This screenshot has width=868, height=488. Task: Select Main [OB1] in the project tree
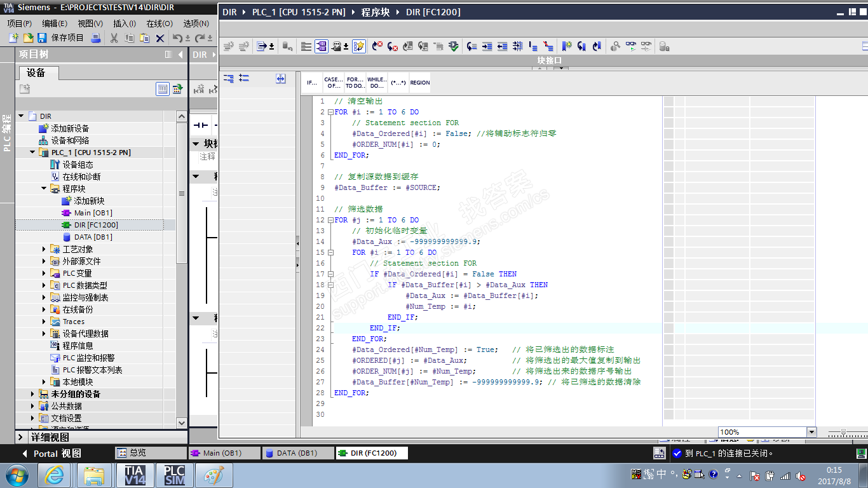[93, 213]
